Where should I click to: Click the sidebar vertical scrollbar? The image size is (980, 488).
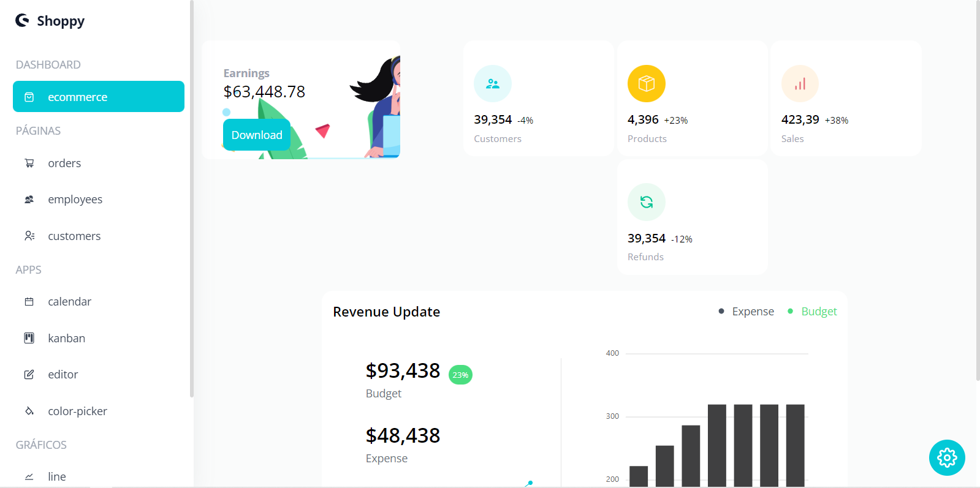pos(192,199)
